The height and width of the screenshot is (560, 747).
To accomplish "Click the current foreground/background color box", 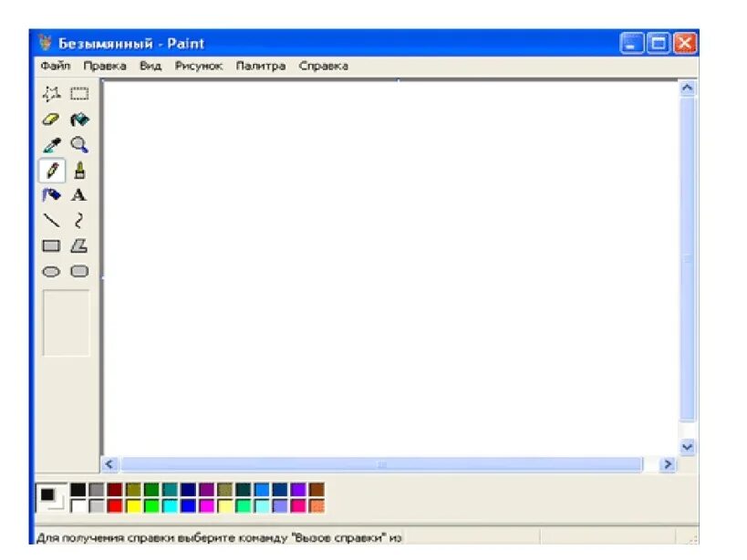I will 51,498.
